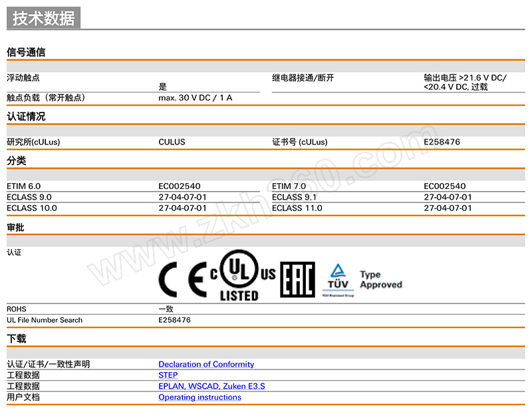532x412 pixels.
Task: Click the CE certification mark
Action: coord(182,280)
